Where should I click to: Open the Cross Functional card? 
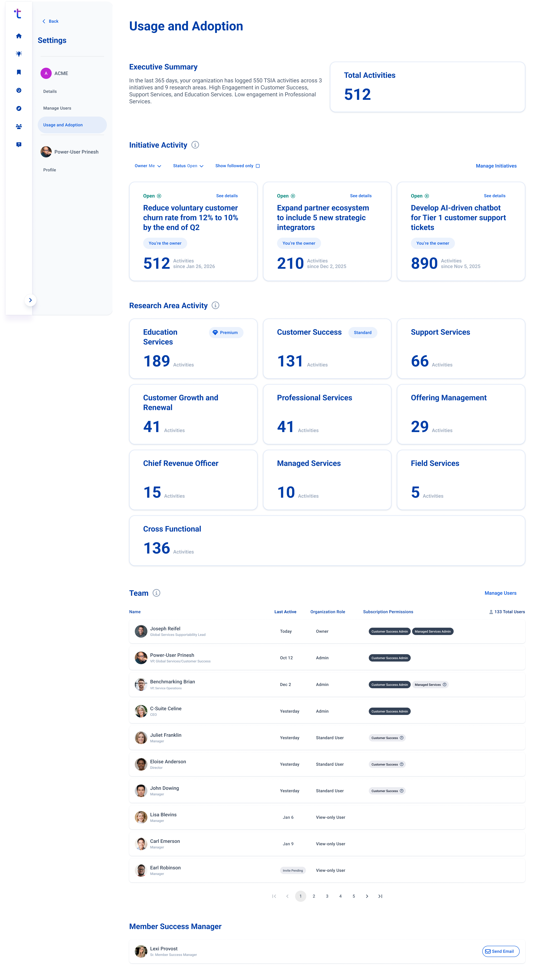327,541
